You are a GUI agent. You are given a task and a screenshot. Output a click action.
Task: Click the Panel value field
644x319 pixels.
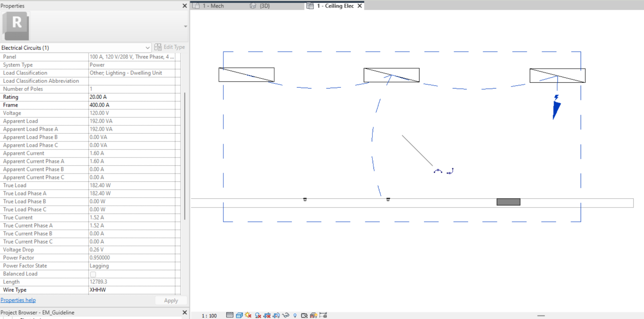[132, 57]
